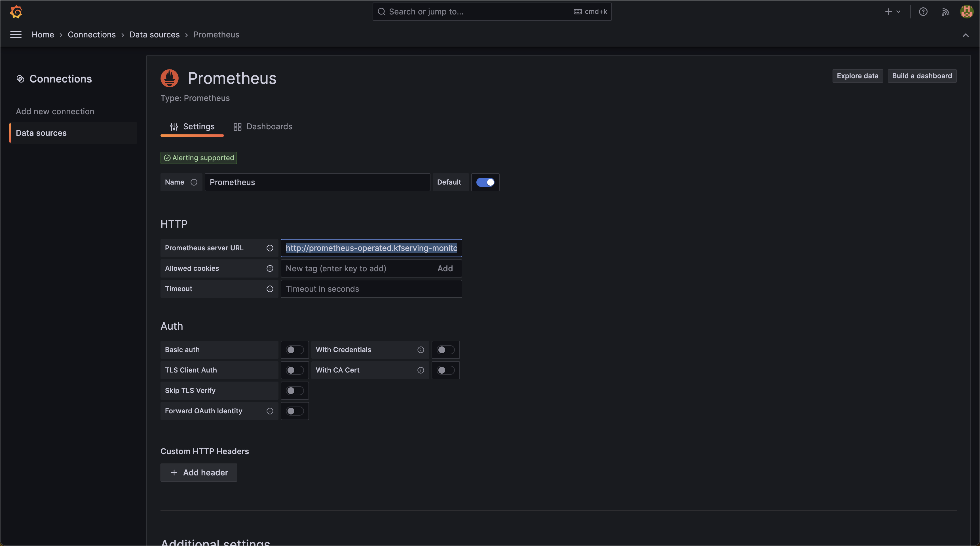
Task: Open the help question mark icon
Action: pos(923,11)
